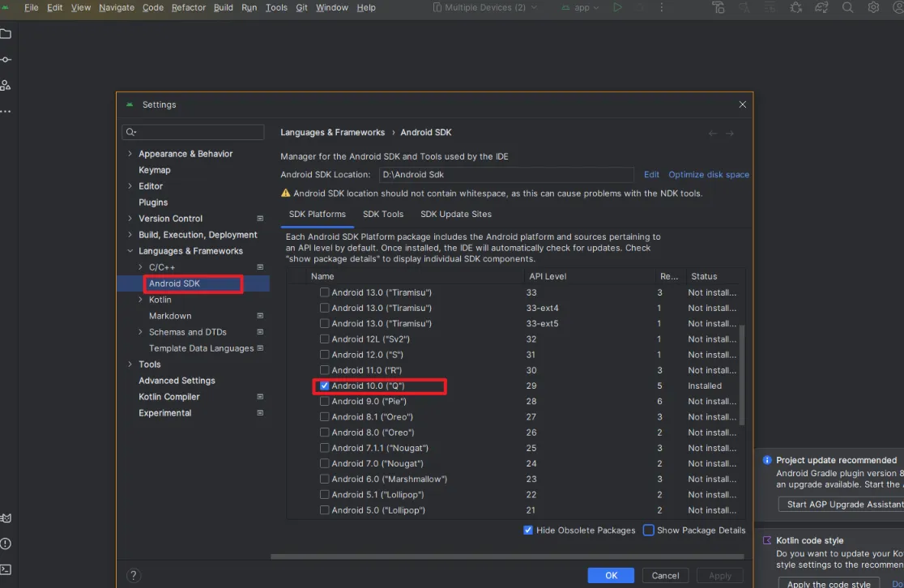
Task: Switch to the SDK Tools tab
Action: [x=382, y=215]
